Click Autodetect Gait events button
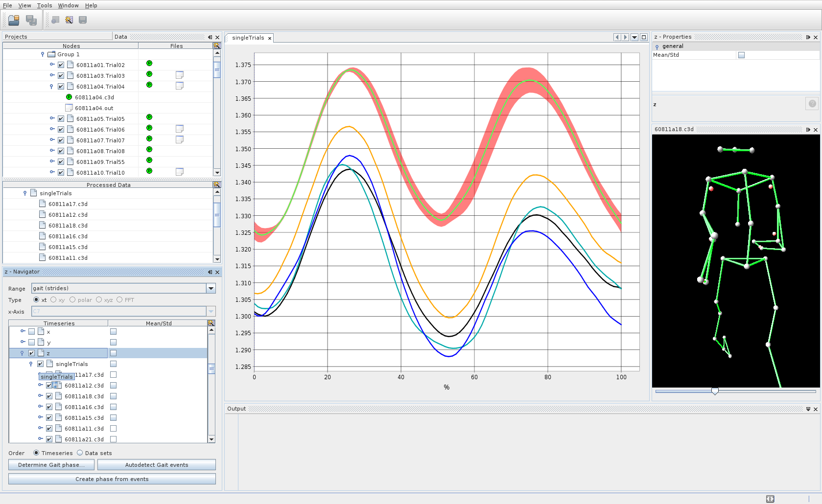822x504 pixels. [156, 465]
